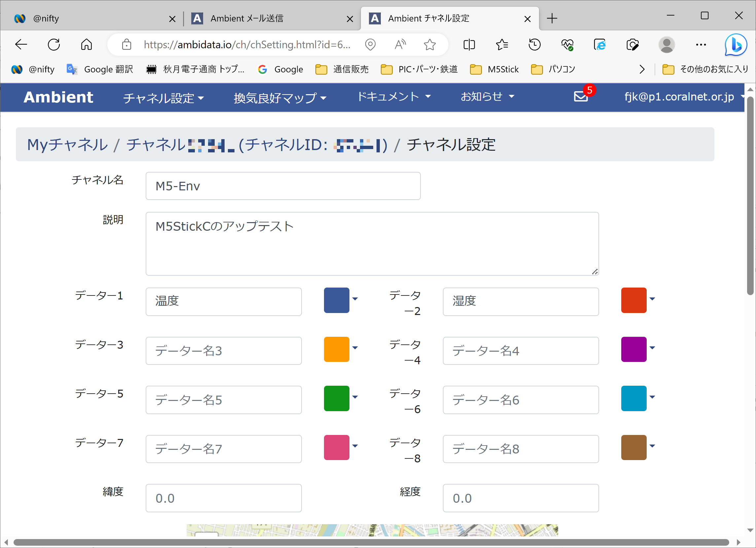
Task: Go back using browser back arrow
Action: point(21,44)
